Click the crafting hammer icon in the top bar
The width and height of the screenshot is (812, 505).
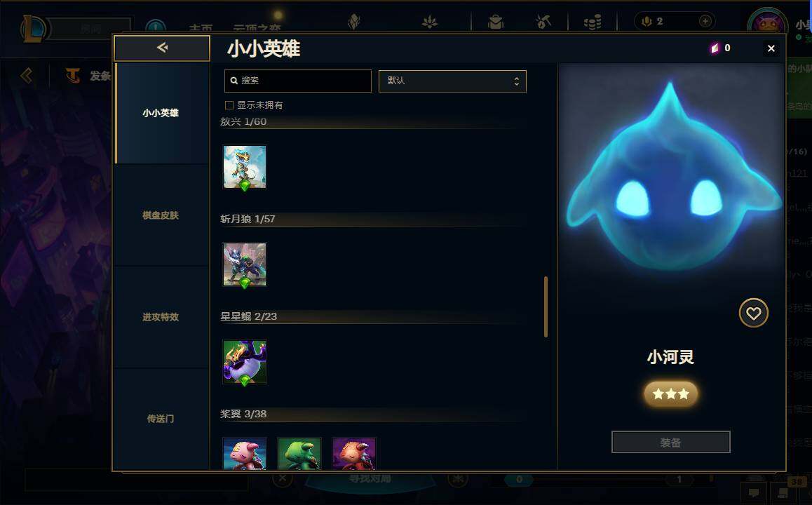[543, 22]
